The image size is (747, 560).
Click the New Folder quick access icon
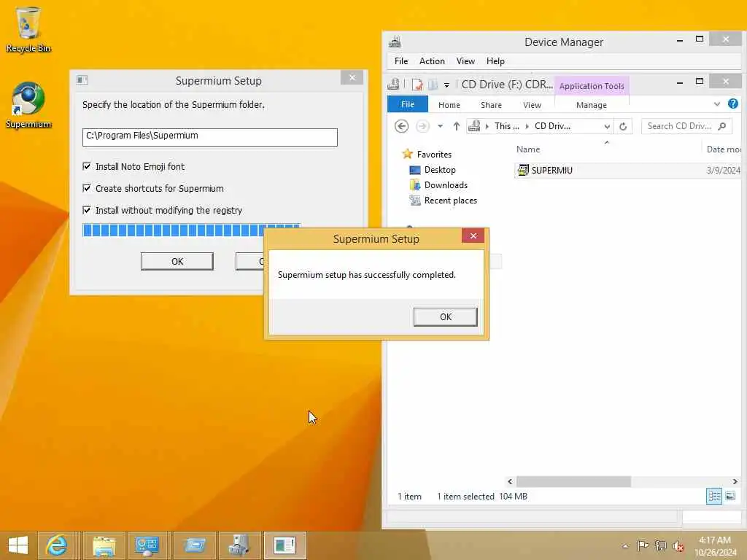(433, 85)
